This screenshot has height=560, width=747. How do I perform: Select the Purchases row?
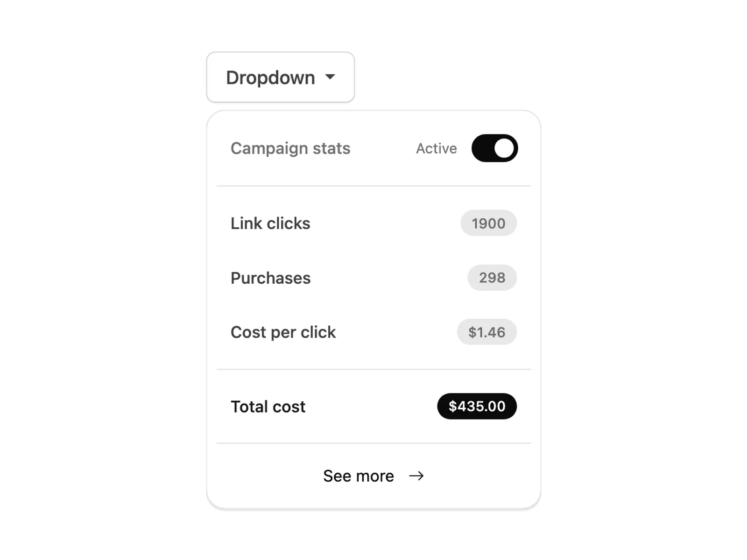[x=373, y=278]
